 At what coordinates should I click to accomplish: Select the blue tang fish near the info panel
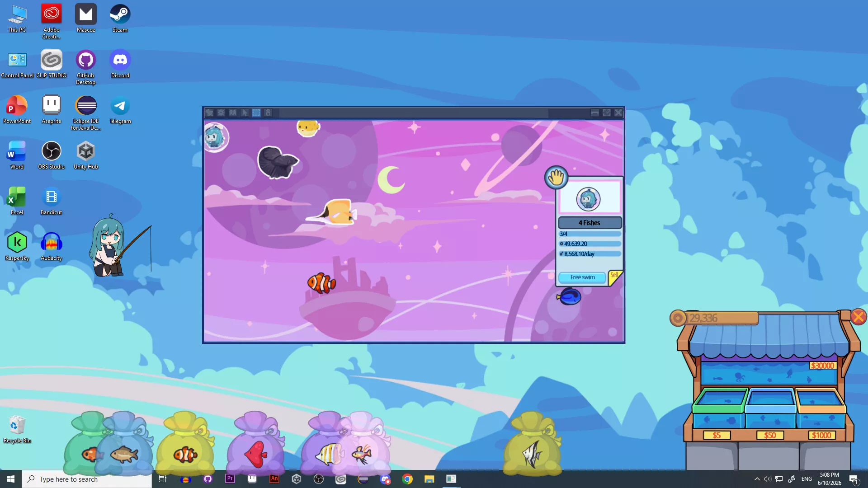click(569, 297)
